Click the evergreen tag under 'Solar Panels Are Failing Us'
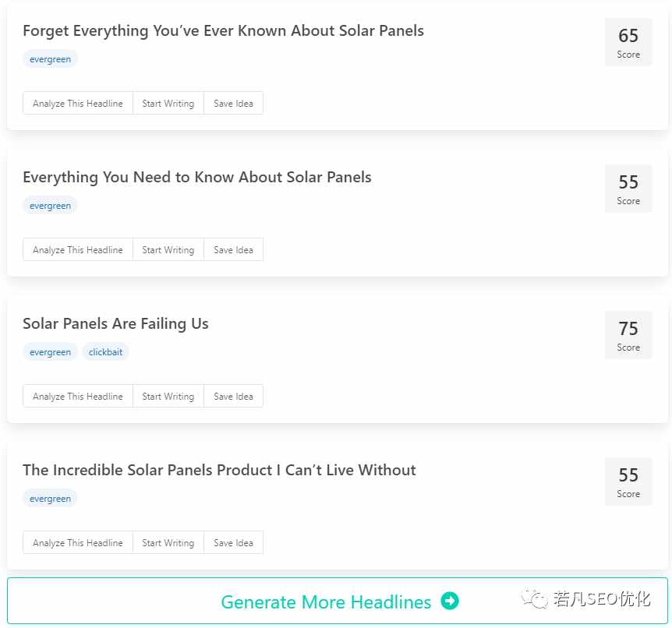This screenshot has height=628, width=672. 50,352
